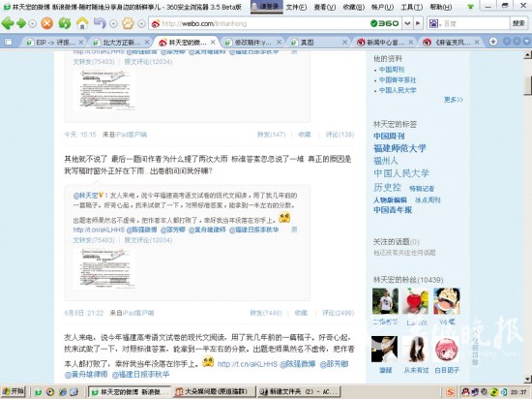This screenshot has height=399, width=532.
Task: Click the 请登录 login button
Action: [x=267, y=7]
